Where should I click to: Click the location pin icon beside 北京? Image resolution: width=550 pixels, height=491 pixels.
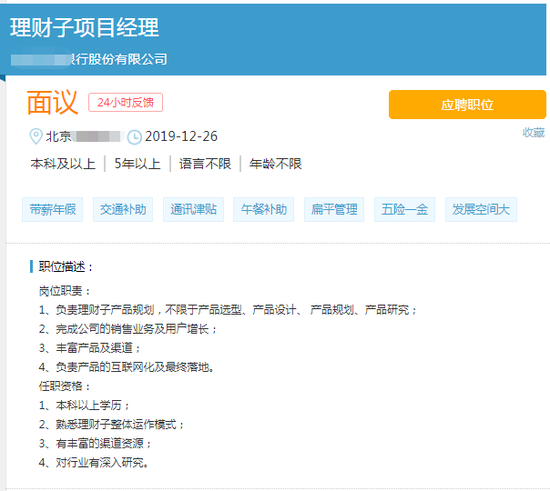click(x=35, y=136)
